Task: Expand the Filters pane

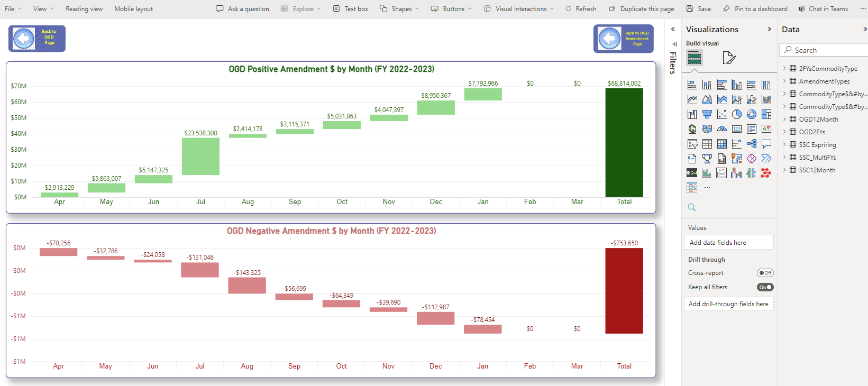Action: [673, 29]
